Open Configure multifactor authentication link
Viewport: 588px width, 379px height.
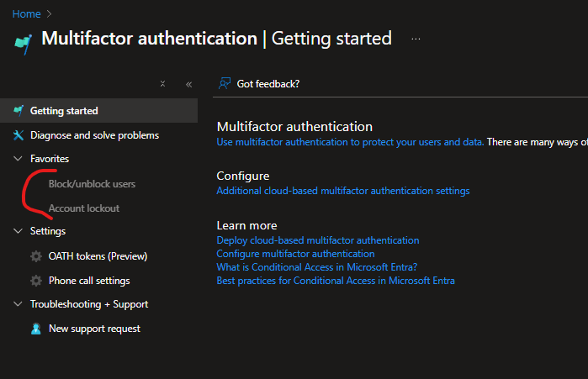pyautogui.click(x=295, y=254)
